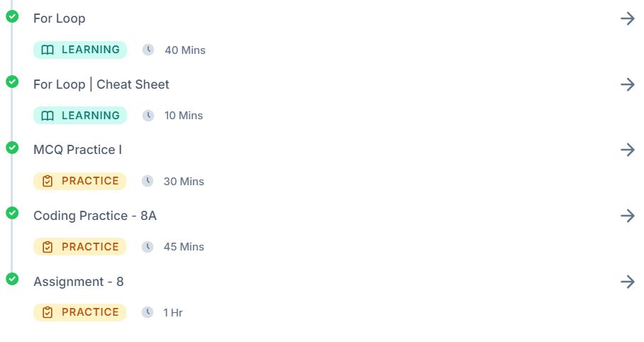Select the Coding Practice - 8A title
The height and width of the screenshot is (342, 644).
95,216
